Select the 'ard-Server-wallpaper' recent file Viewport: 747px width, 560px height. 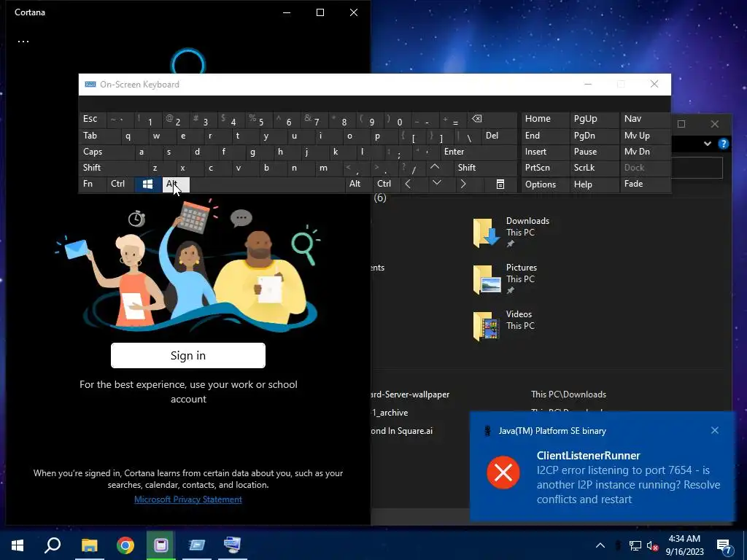point(410,394)
